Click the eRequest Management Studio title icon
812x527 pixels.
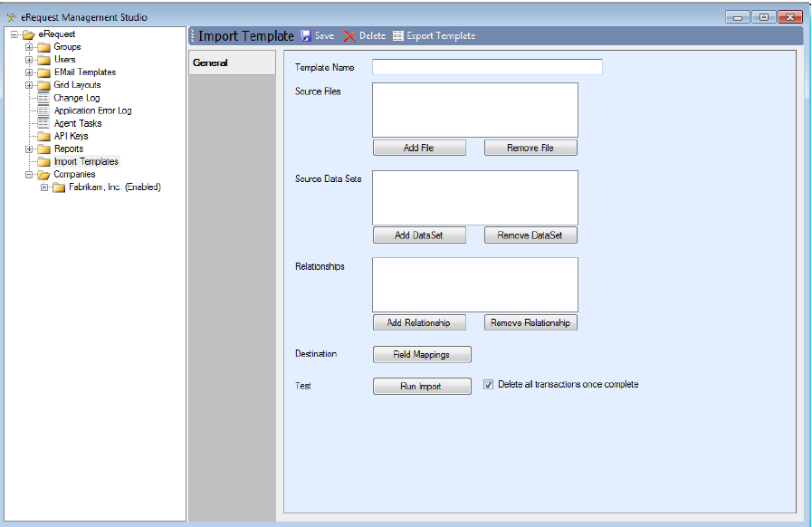pos(11,17)
